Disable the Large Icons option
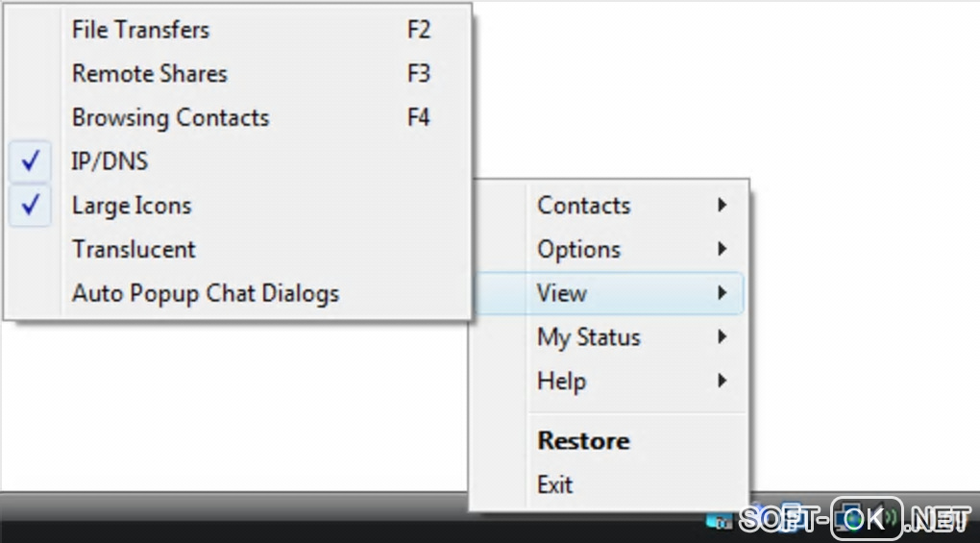 pyautogui.click(x=131, y=206)
